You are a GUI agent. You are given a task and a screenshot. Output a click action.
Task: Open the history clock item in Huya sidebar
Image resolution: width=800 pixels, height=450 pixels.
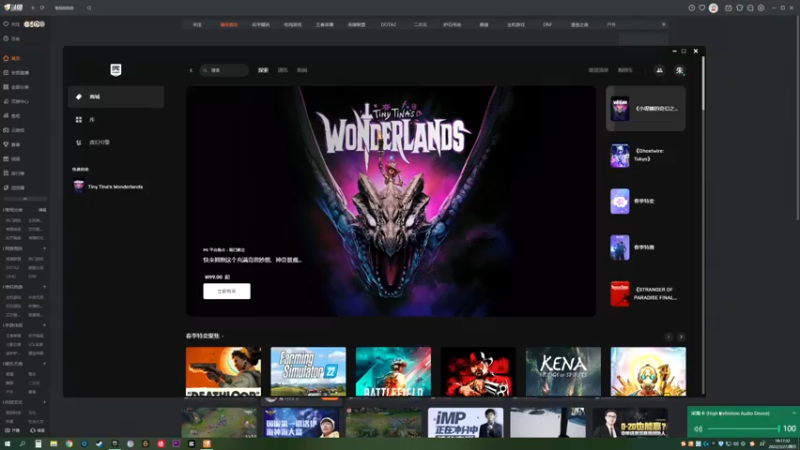(x=12, y=39)
